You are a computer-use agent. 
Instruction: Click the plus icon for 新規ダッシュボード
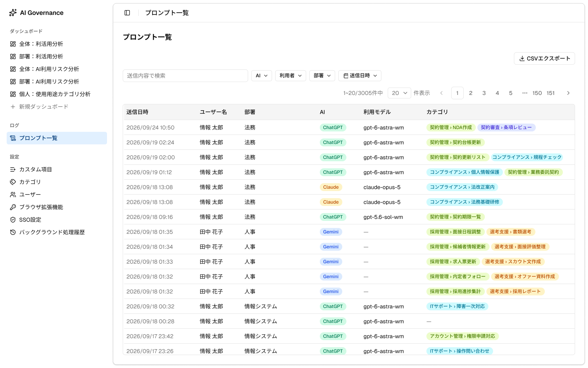point(13,107)
